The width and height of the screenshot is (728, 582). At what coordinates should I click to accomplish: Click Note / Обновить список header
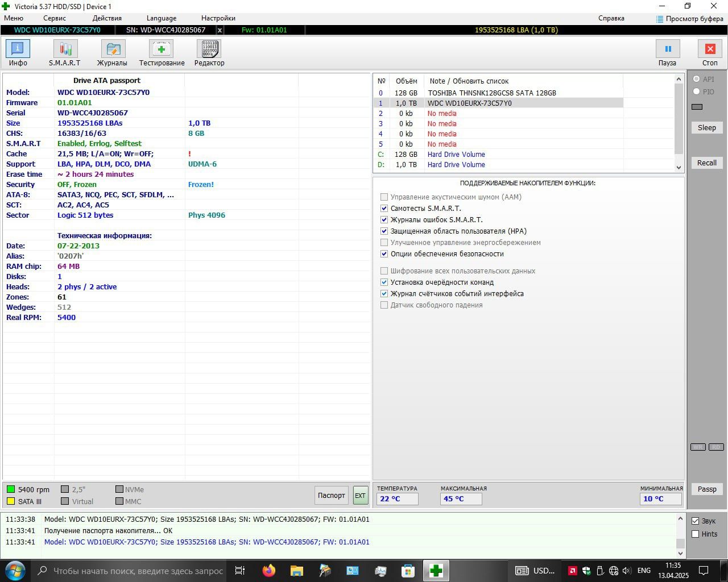469,81
